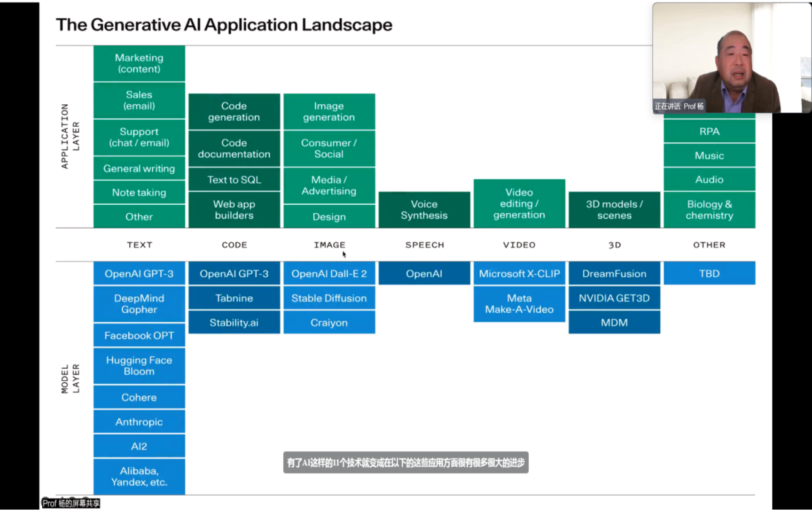Select the Code generation tile

(x=234, y=112)
